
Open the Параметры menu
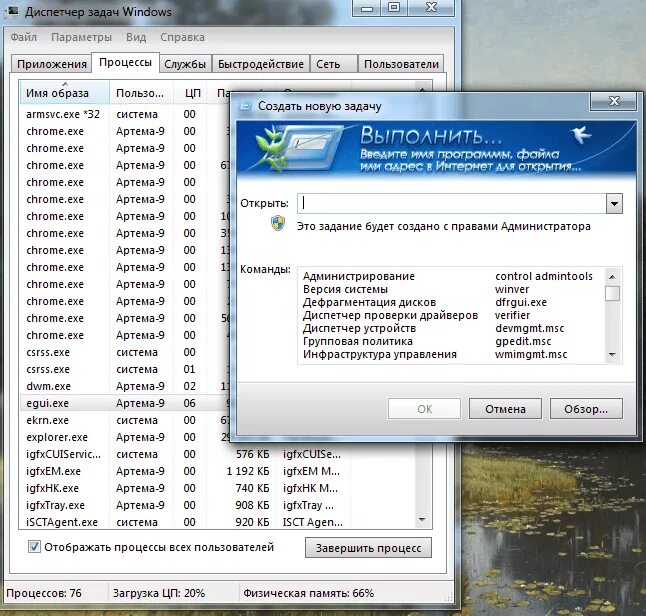tap(81, 37)
